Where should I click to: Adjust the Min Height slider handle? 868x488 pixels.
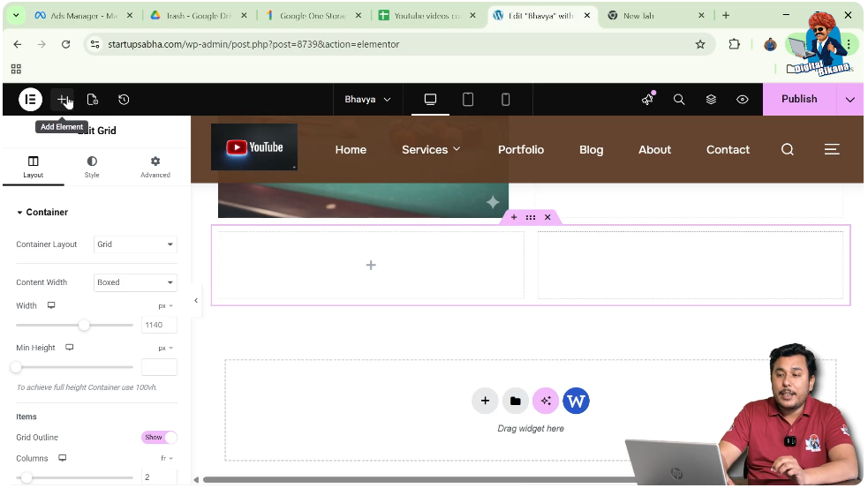click(17, 367)
